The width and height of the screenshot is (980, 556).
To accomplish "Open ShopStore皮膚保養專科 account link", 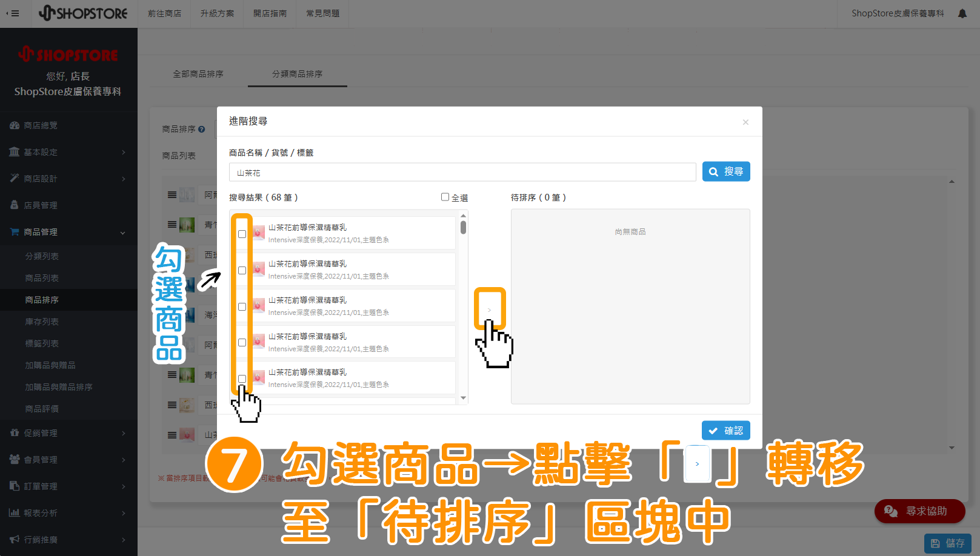I will 898,13.
